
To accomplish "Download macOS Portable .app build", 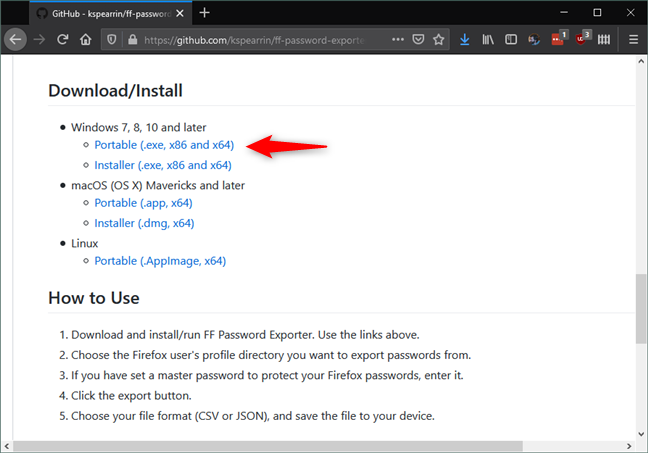I will (x=143, y=203).
